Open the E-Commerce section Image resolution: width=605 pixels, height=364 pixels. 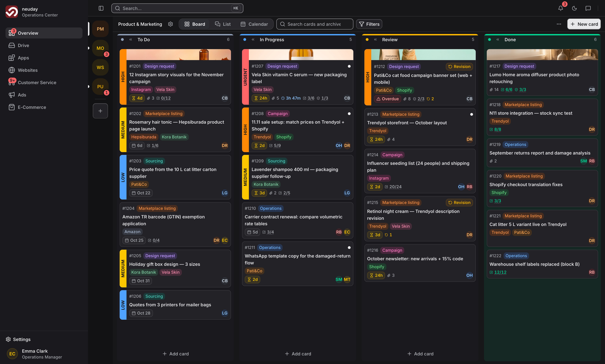(x=44, y=107)
